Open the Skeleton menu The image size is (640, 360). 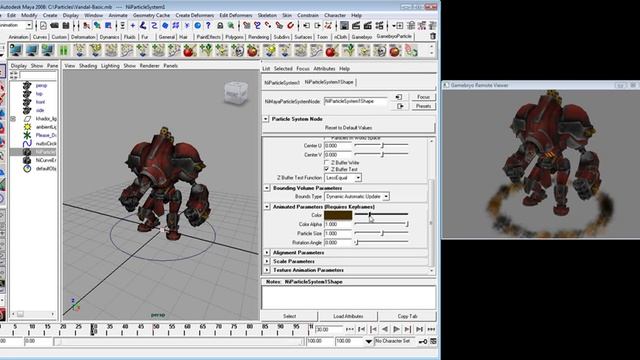tap(267, 15)
